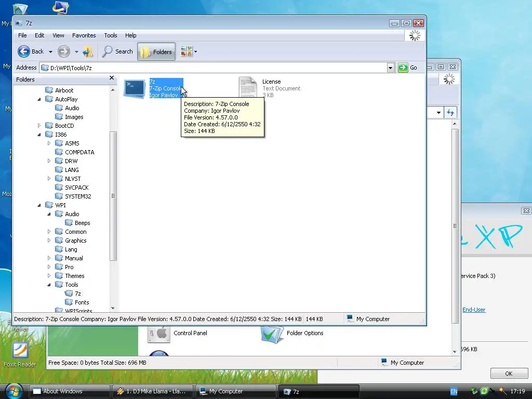
Task: Click the Back navigation arrow icon
Action: click(x=24, y=51)
